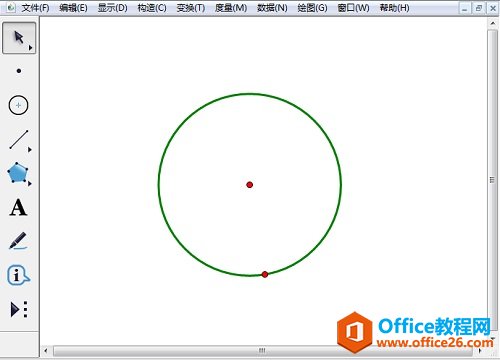Select the Polygon tool

click(17, 173)
